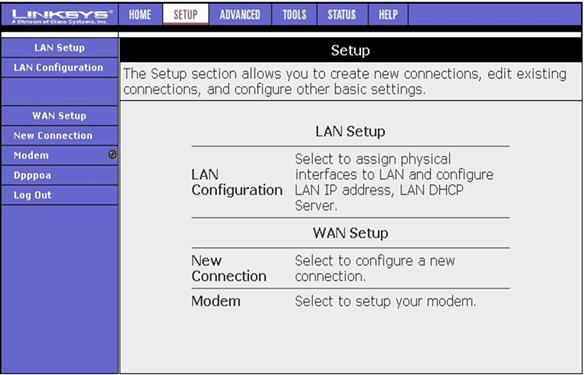
Task: Select New Connection in the left sidebar
Action: click(x=60, y=136)
